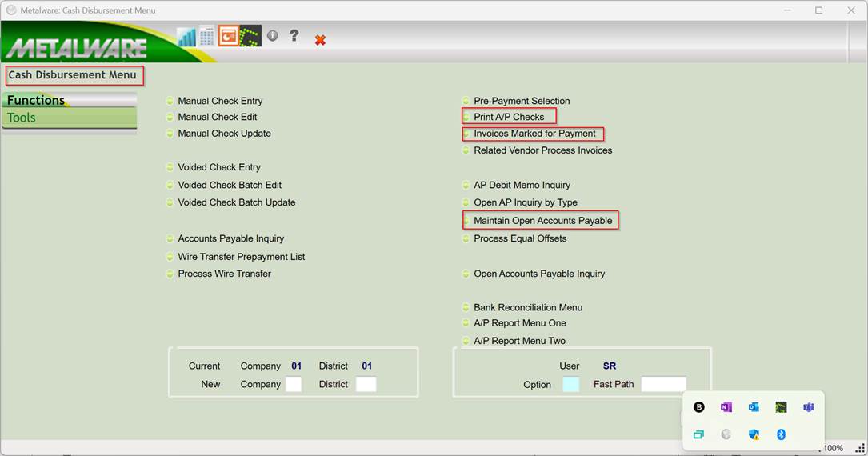Open the Open Accounts Payable Inquiry option
Image resolution: width=868 pixels, height=456 pixels.
pyautogui.click(x=539, y=274)
